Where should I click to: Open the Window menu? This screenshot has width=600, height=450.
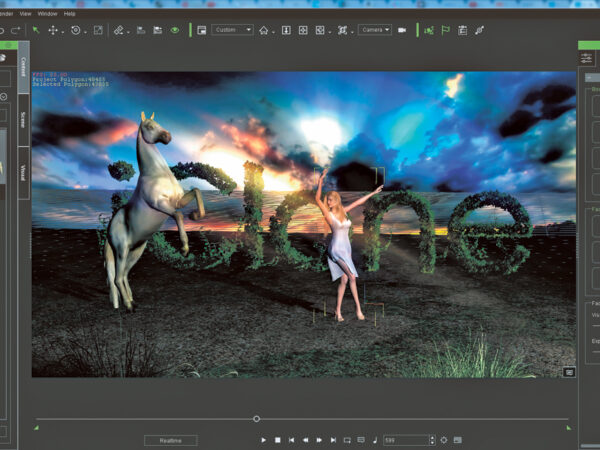point(47,14)
